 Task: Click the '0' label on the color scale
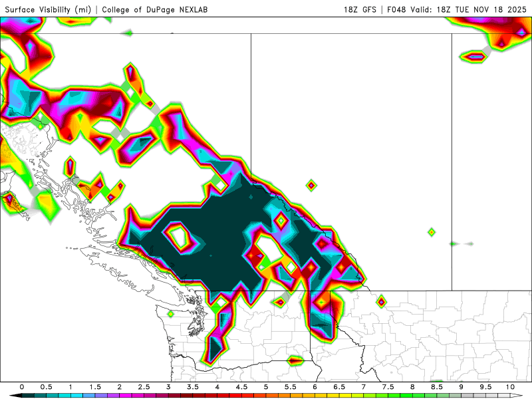point(22,387)
